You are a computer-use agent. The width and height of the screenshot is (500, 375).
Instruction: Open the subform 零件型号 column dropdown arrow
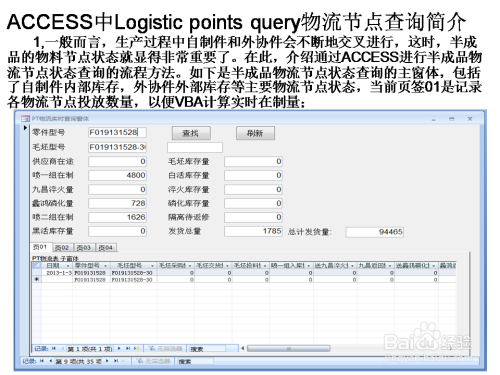tap(105, 266)
